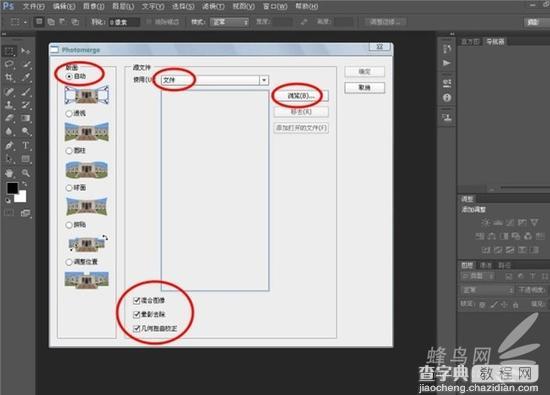The image size is (550, 395).
Task: Add a Brightness/Contrast adjustment
Action: click(486, 222)
